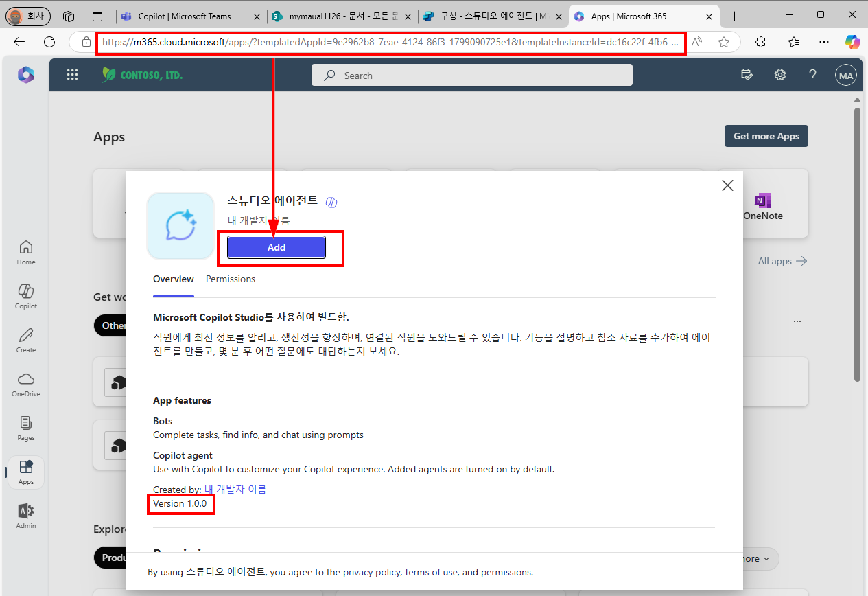868x596 pixels.
Task: Open the privacy policy link
Action: [372, 572]
